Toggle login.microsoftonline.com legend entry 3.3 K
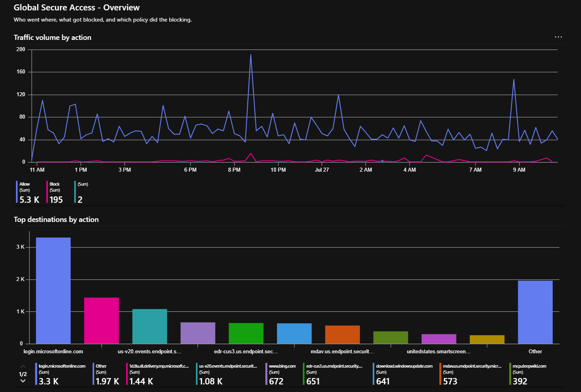581x392 pixels. tap(61, 374)
